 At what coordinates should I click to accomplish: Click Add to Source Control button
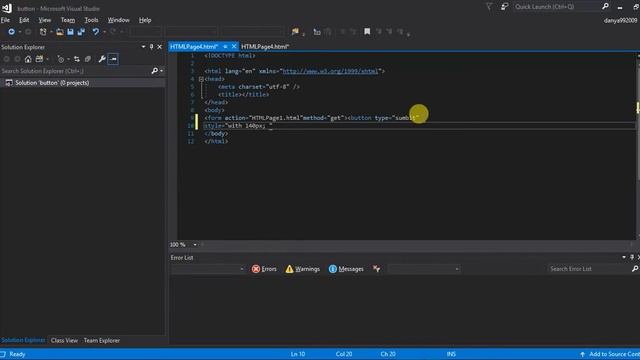tap(609, 354)
